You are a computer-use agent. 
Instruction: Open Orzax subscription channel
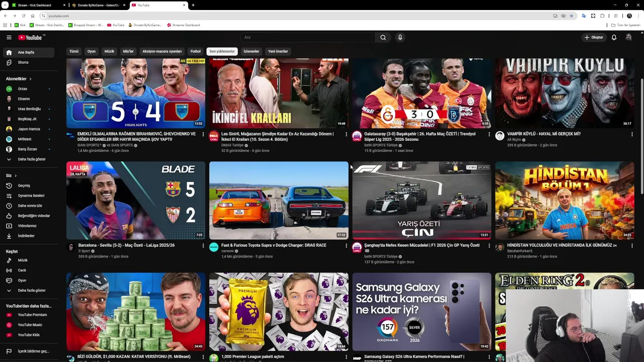30,88
